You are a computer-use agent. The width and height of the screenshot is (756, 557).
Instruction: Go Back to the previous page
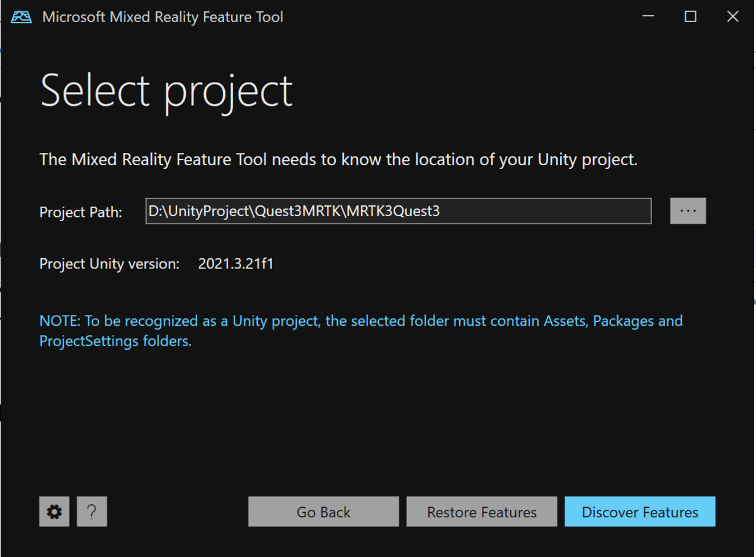[x=324, y=512]
